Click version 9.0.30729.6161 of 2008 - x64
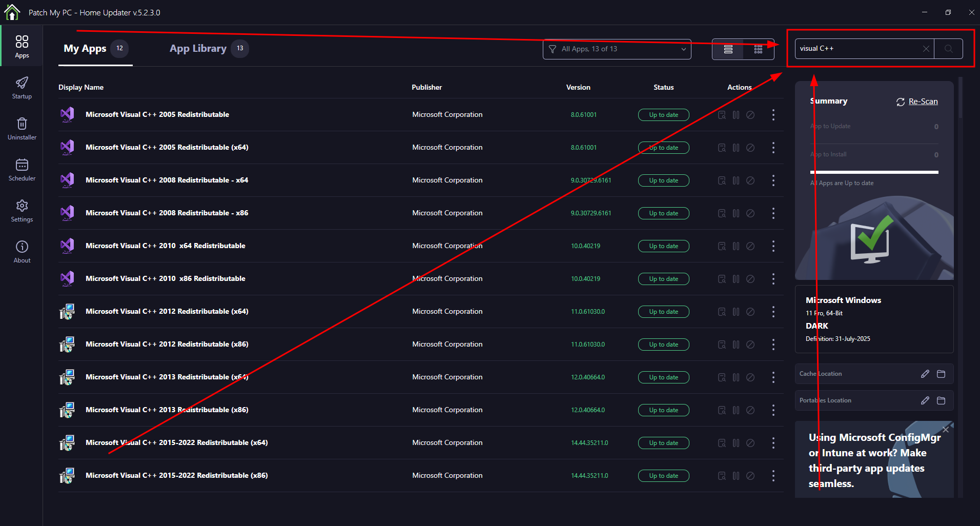980x526 pixels. pyautogui.click(x=591, y=180)
